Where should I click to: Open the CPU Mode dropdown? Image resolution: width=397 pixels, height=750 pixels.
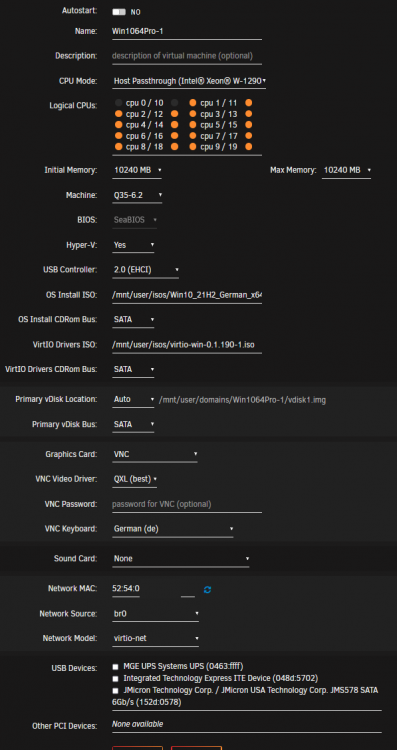click(x=189, y=81)
